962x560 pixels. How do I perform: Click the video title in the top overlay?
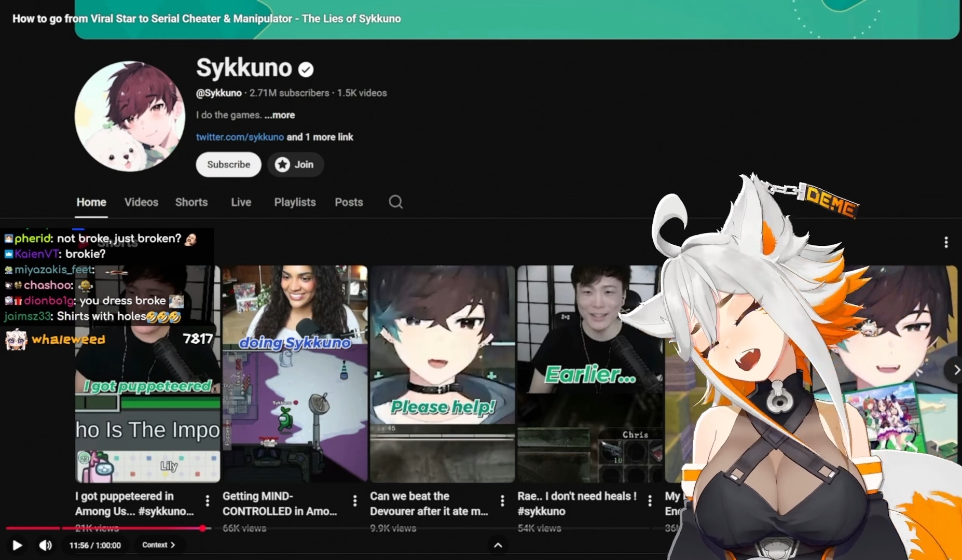point(207,19)
